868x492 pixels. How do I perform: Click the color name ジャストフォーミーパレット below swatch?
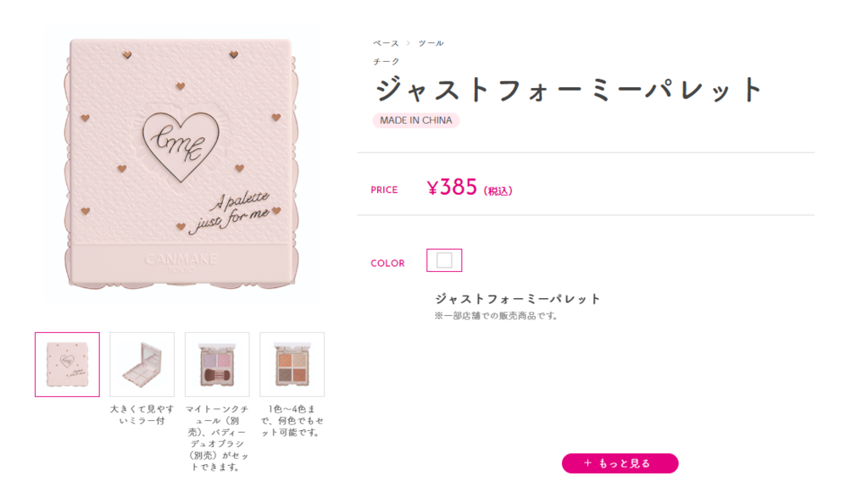(x=517, y=299)
